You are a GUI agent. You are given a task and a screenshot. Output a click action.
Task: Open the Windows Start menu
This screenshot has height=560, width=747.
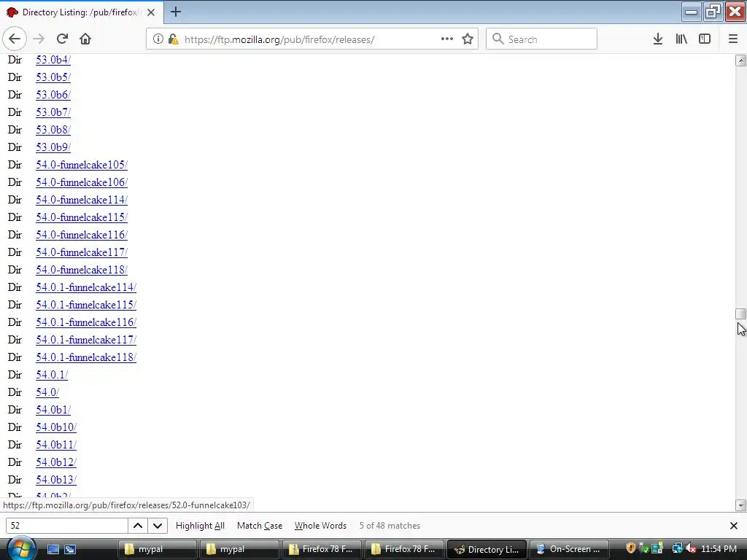20,548
